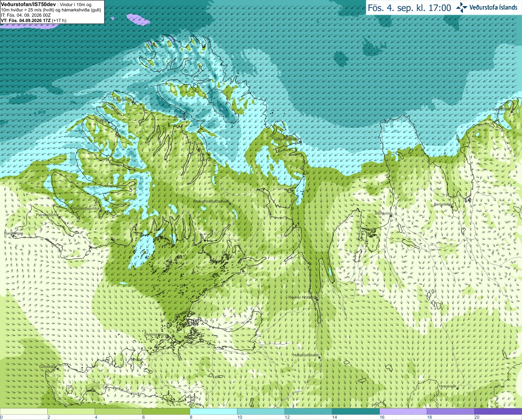522x420 pixels.
Task: Click the Steingrímsfjarðarheiði station dot
Action: coord(229,203)
